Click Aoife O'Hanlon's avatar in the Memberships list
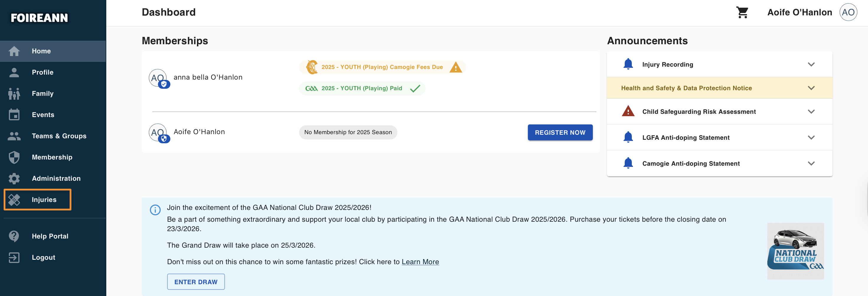Image resolution: width=868 pixels, height=296 pixels. click(158, 133)
